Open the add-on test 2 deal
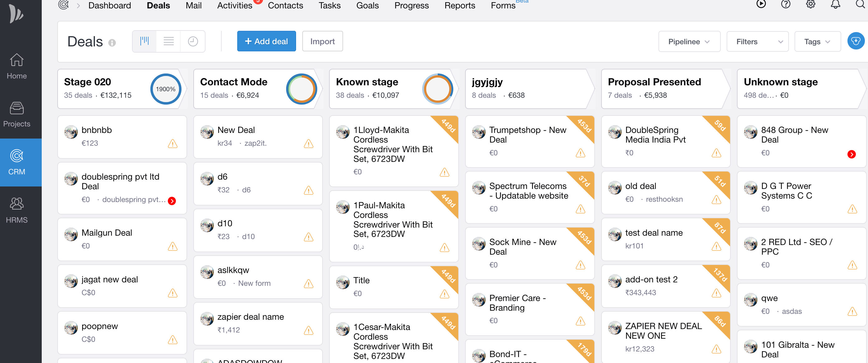The width and height of the screenshot is (868, 363). tap(666, 286)
